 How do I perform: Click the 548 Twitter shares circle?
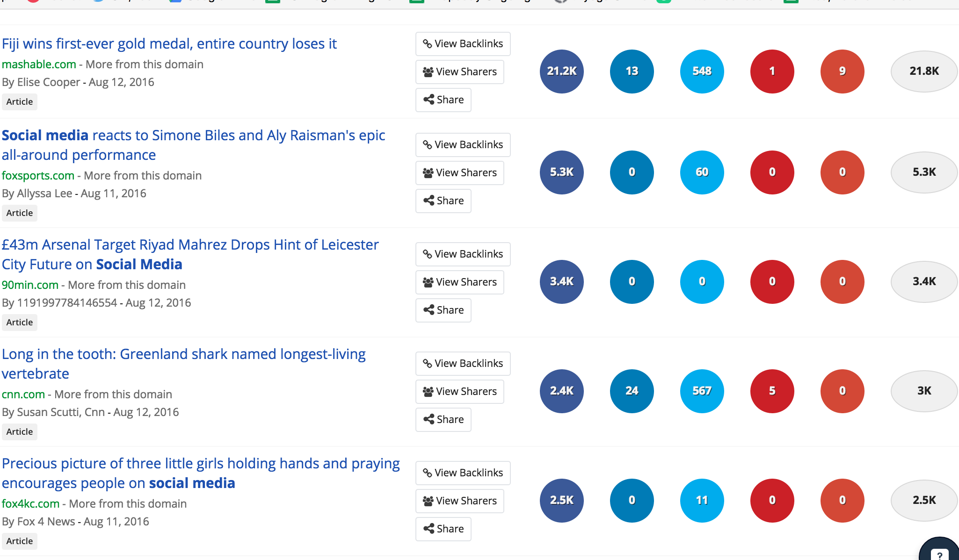[x=702, y=71]
